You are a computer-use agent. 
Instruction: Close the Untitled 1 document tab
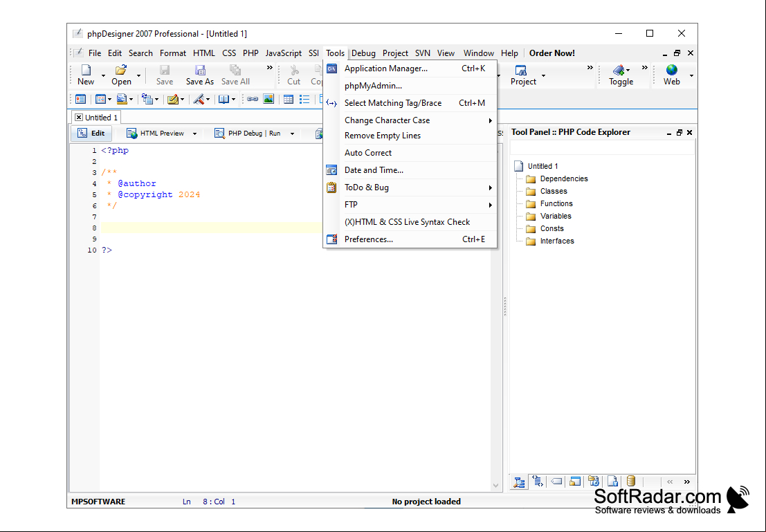tap(79, 117)
